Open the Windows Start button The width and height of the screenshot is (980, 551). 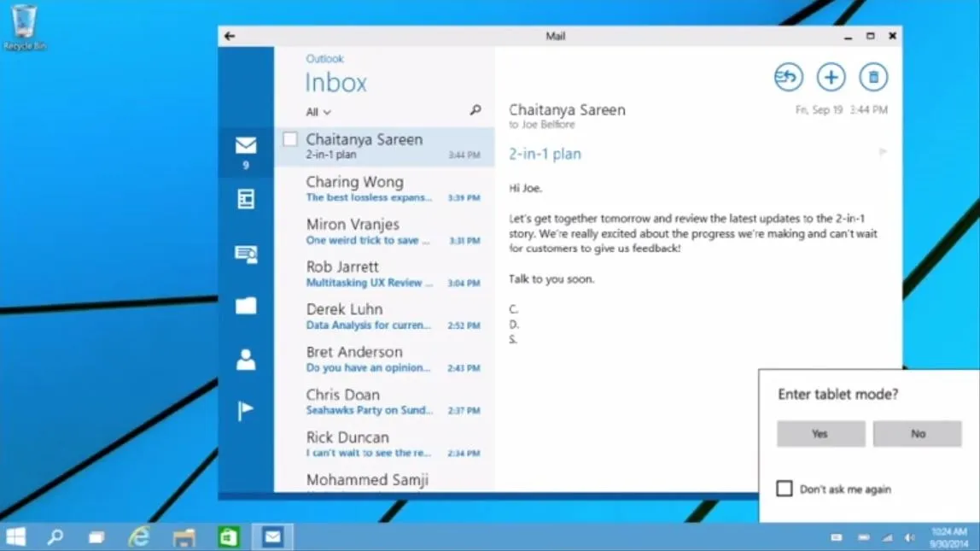(15, 536)
